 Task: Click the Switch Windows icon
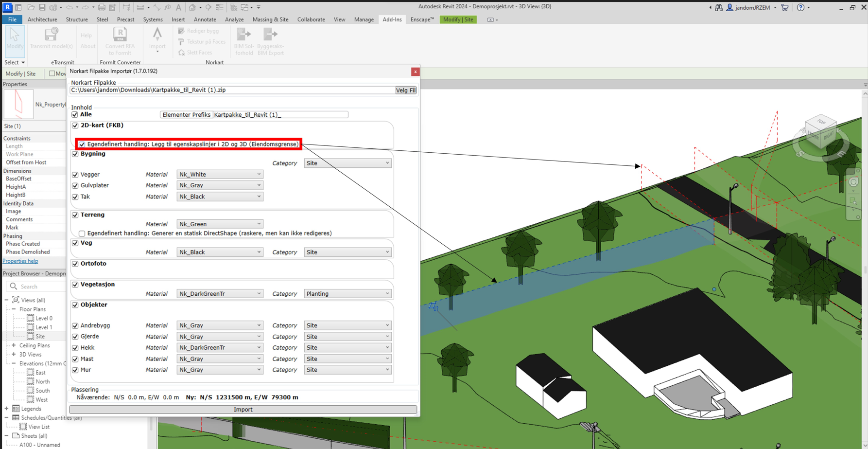click(x=244, y=7)
